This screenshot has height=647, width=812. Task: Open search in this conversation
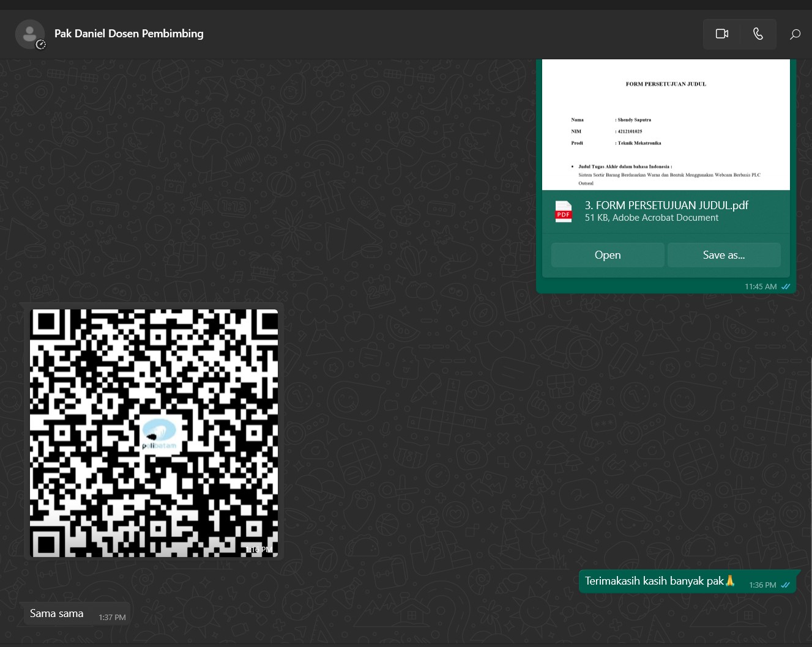[x=795, y=34]
